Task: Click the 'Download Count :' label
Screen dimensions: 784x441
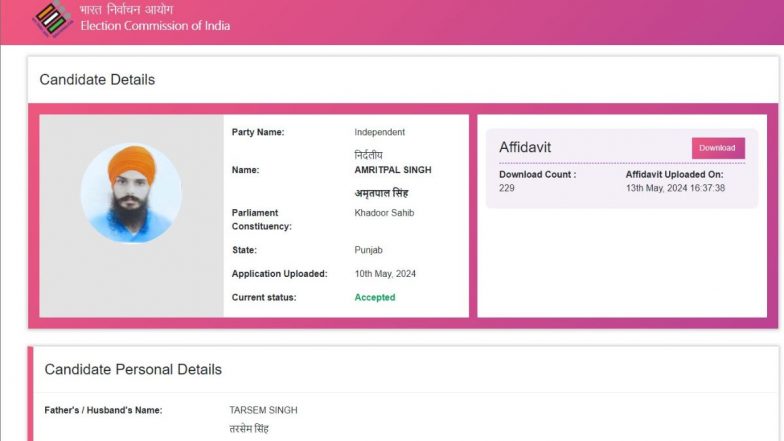Action: 538,174
